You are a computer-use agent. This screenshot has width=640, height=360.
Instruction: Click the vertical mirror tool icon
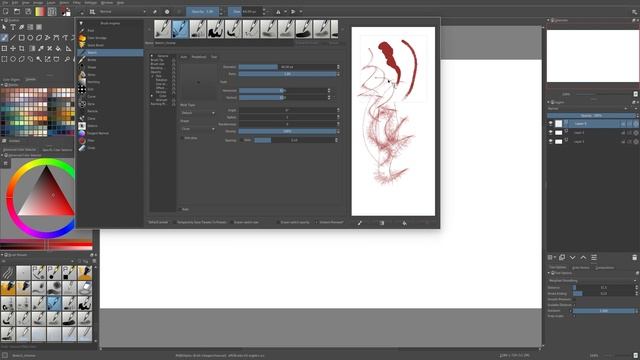pos(293,11)
